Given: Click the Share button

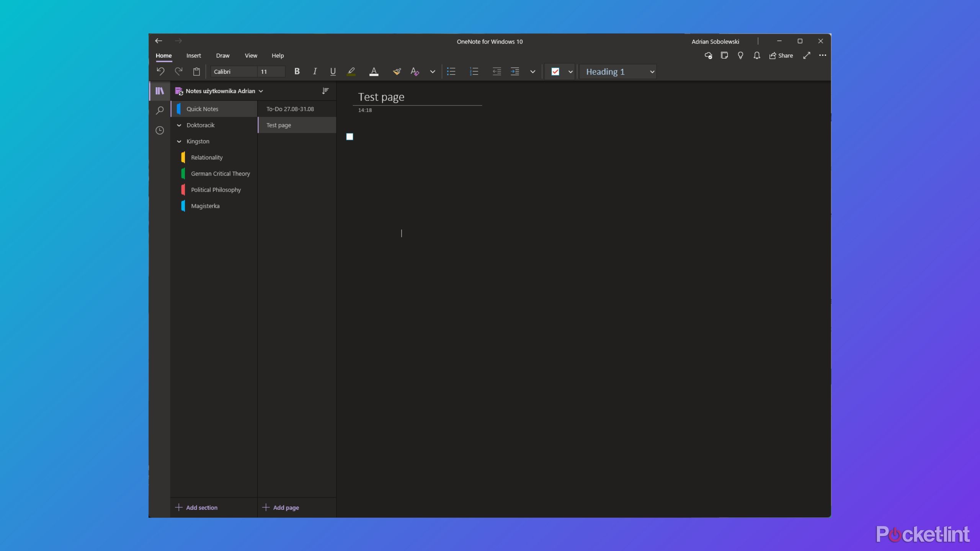Looking at the screenshot, I should coord(781,55).
